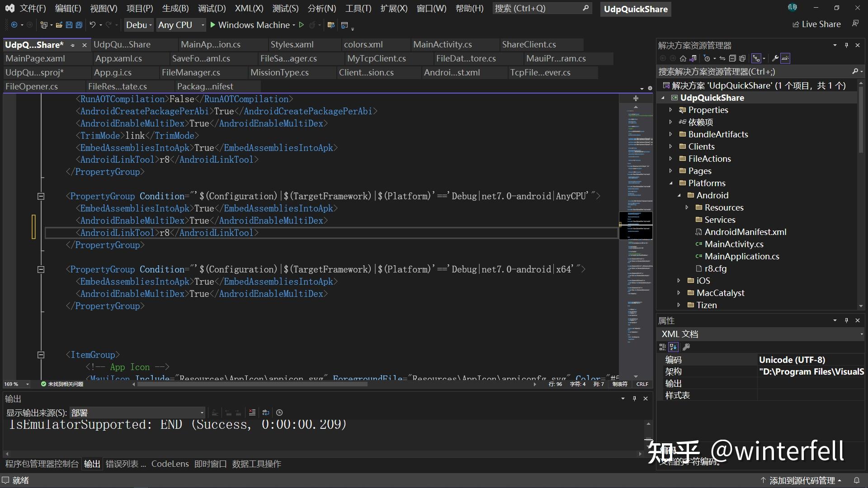Screen dimensions: 868x488
Task: Click the notifications bell in status bar
Action: click(856, 480)
